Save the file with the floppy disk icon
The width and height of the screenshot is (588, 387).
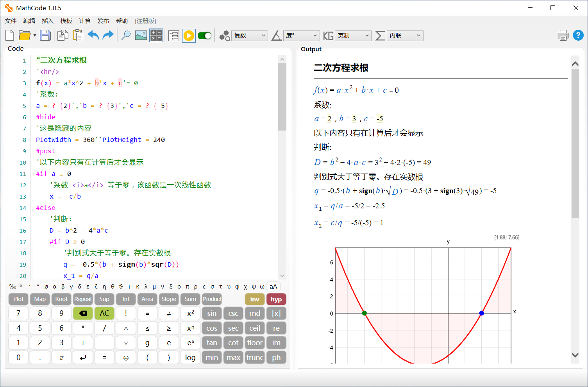[x=45, y=36]
